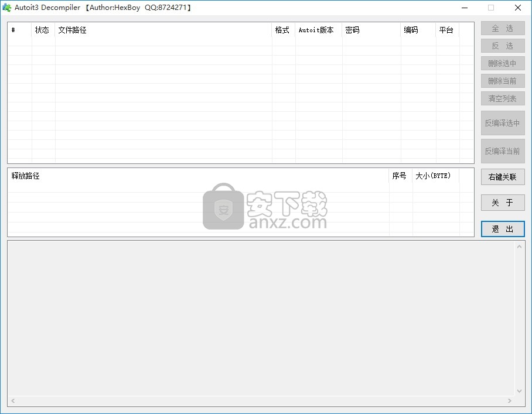Click the 删除当前 button
Image resolution: width=532 pixels, height=414 pixels.
502,81
